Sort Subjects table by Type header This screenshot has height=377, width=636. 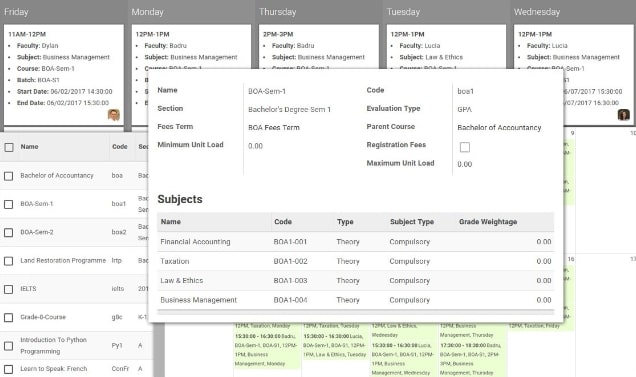coord(345,222)
